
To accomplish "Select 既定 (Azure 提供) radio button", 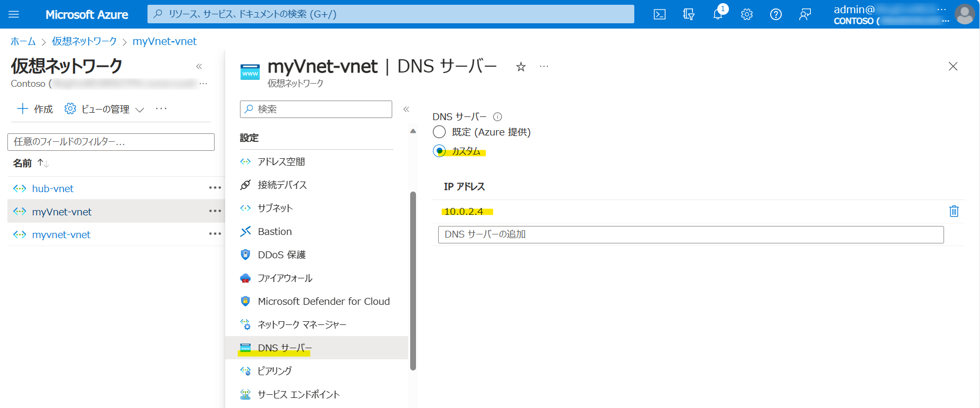I will [439, 132].
